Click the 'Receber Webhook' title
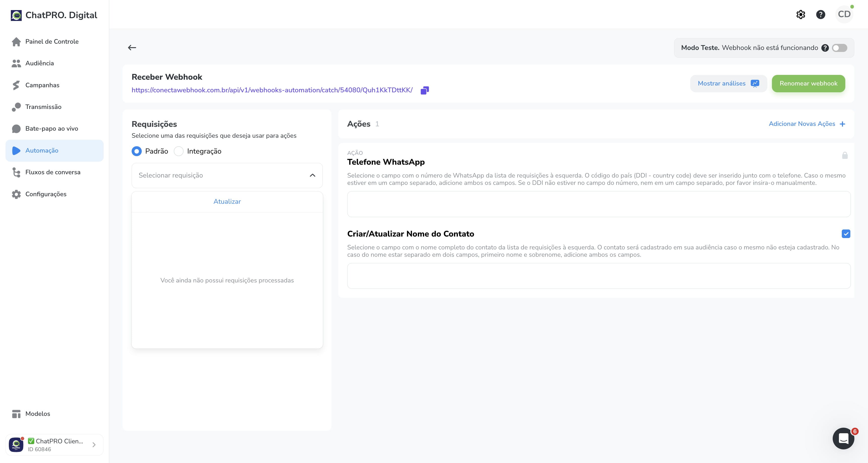The width and height of the screenshot is (868, 463). tap(167, 77)
